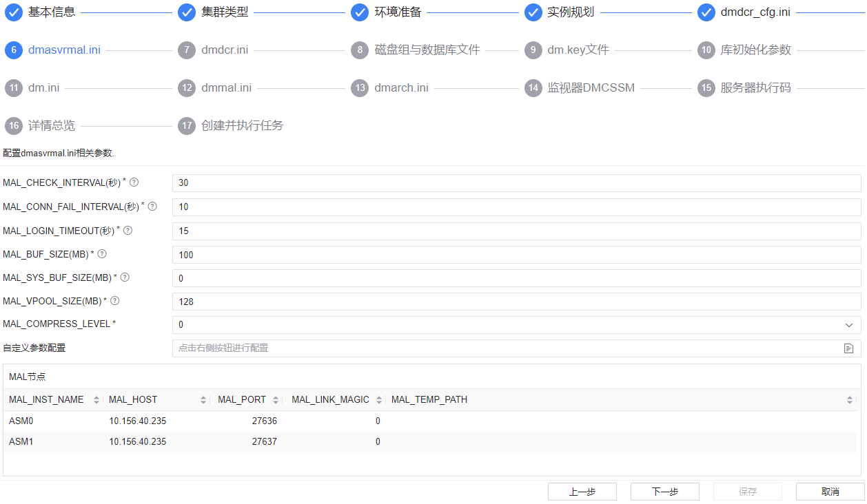The image size is (867, 504).
Task: Select the dmasvrmal.ini step label
Action: point(64,50)
